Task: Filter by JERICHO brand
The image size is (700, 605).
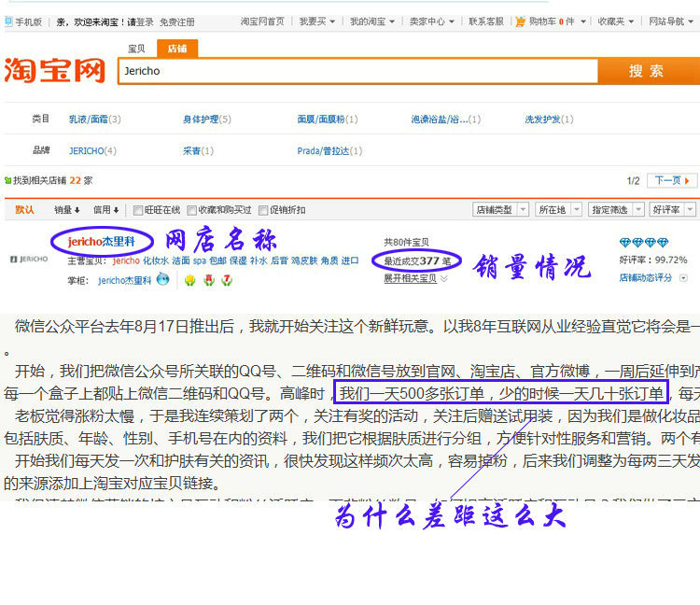Action: point(92,151)
